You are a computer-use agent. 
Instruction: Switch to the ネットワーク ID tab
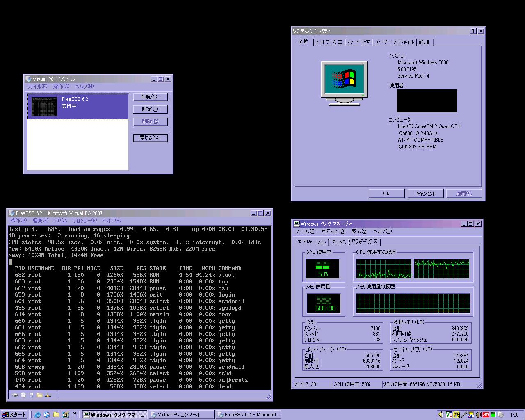point(329,42)
